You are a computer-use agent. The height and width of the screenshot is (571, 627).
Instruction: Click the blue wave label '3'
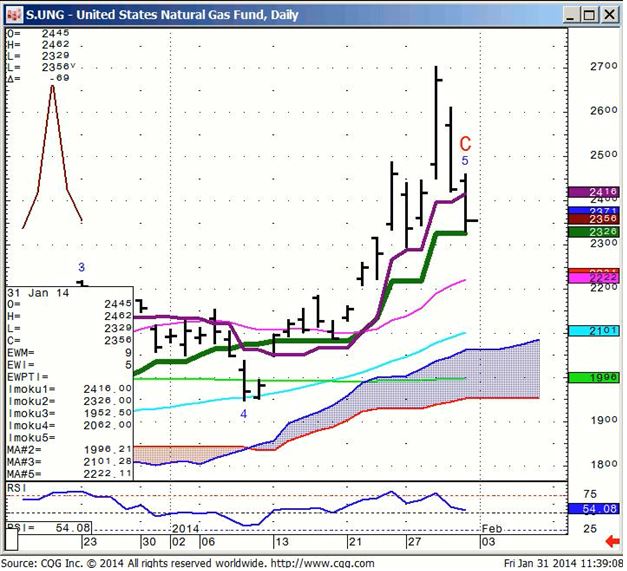[82, 267]
